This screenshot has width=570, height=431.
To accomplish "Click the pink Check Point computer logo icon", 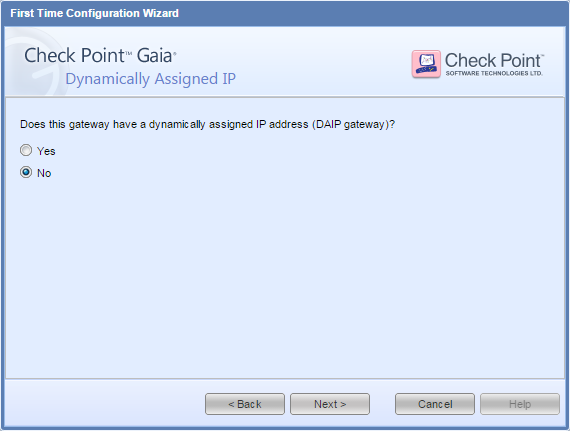I will coord(426,64).
